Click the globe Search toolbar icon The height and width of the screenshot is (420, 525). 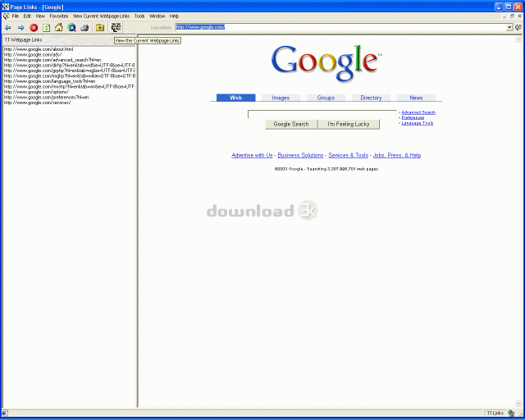[71, 27]
